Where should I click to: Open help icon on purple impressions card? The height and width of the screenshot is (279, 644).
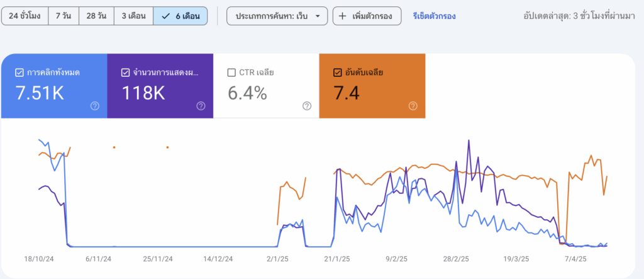point(201,106)
